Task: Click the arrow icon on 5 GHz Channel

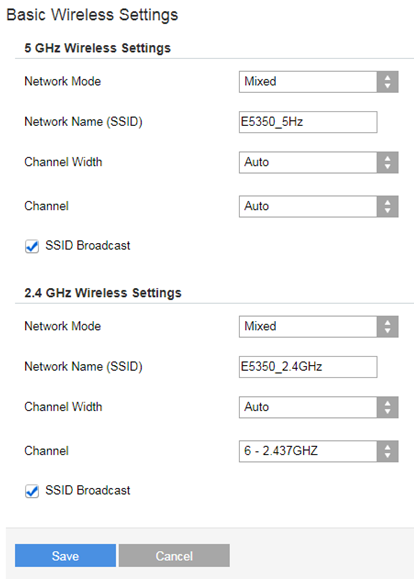Action: (387, 206)
